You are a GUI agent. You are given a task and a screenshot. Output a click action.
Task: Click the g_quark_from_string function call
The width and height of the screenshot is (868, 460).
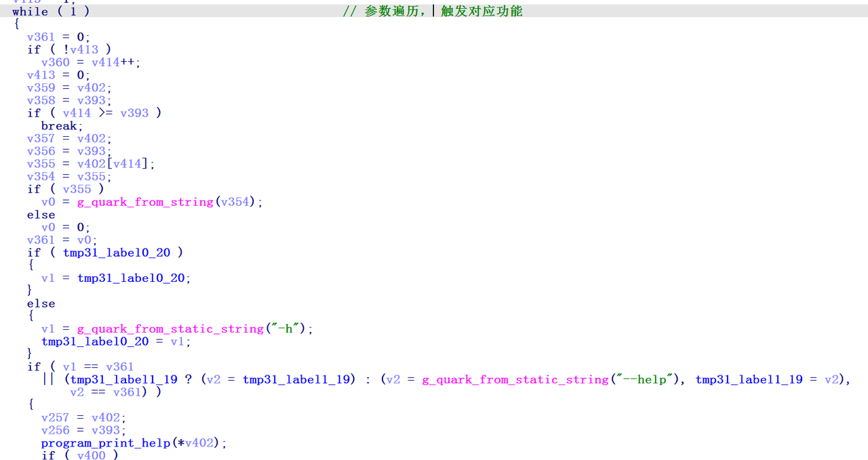[144, 202]
